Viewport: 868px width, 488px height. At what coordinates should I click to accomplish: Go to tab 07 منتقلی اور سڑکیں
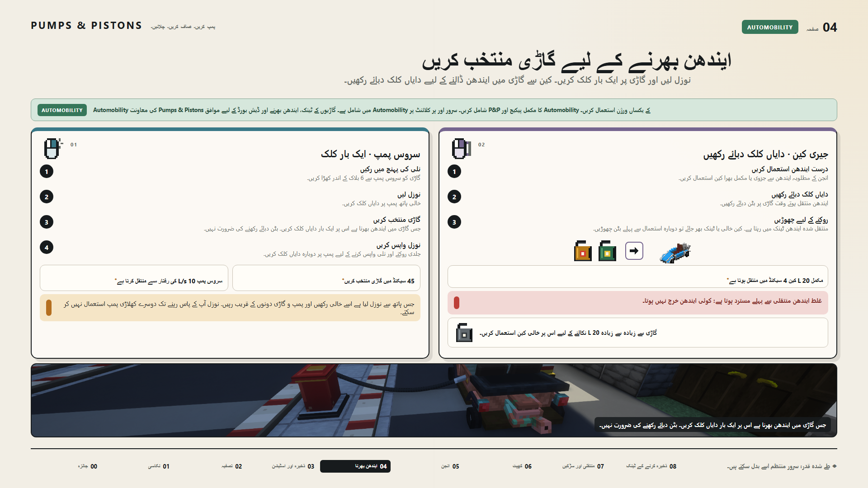[x=583, y=466]
